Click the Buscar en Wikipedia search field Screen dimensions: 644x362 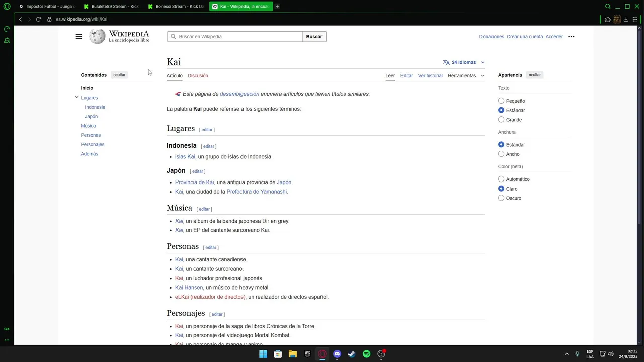click(234, 37)
